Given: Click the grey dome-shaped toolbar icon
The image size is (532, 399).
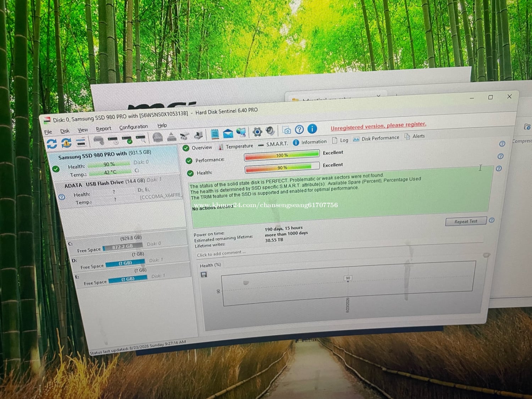Looking at the screenshot, I should pos(158,137).
